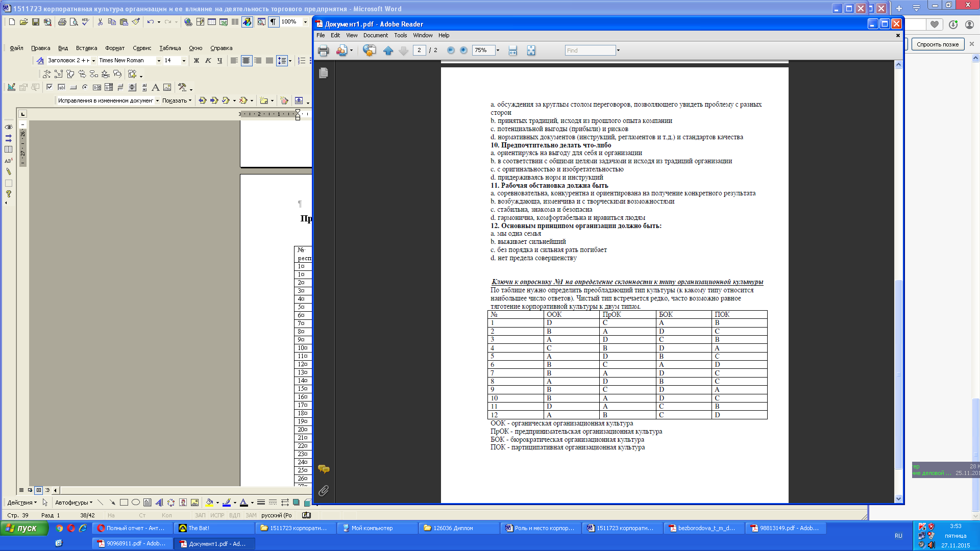Pick the shape fill color bucket
This screenshot has height=551, width=980.
pos(209,503)
